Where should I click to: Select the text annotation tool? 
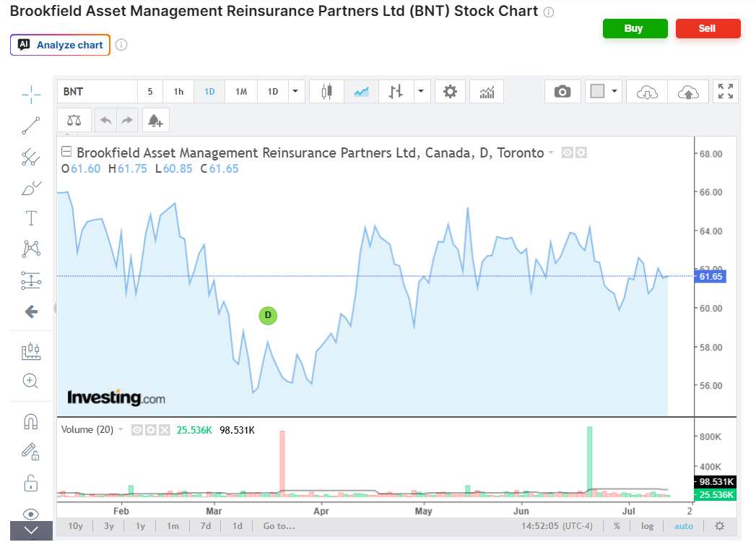tap(31, 219)
